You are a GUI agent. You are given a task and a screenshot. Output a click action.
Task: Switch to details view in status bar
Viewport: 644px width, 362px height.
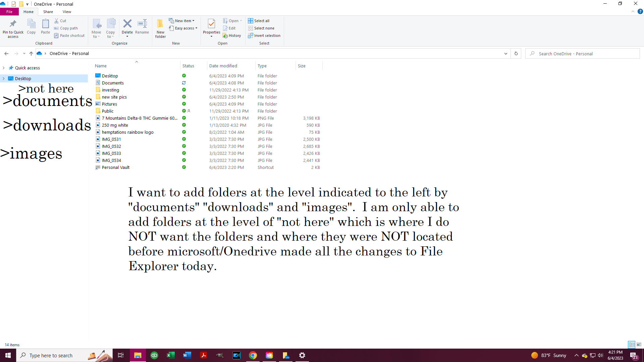[632, 345]
